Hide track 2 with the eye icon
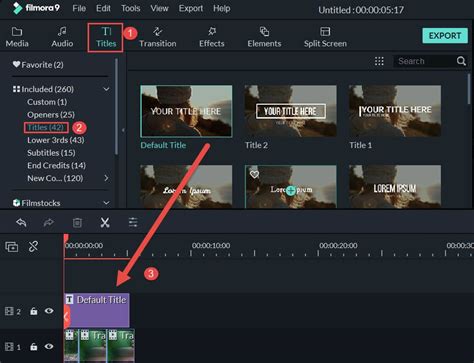Image resolution: width=474 pixels, height=363 pixels. pos(49,311)
